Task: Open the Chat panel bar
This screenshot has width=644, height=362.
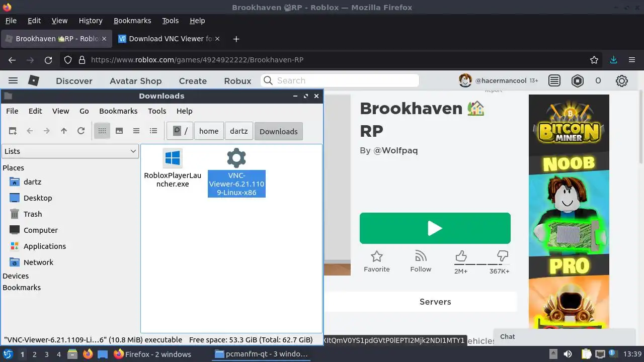Action: pos(566,336)
